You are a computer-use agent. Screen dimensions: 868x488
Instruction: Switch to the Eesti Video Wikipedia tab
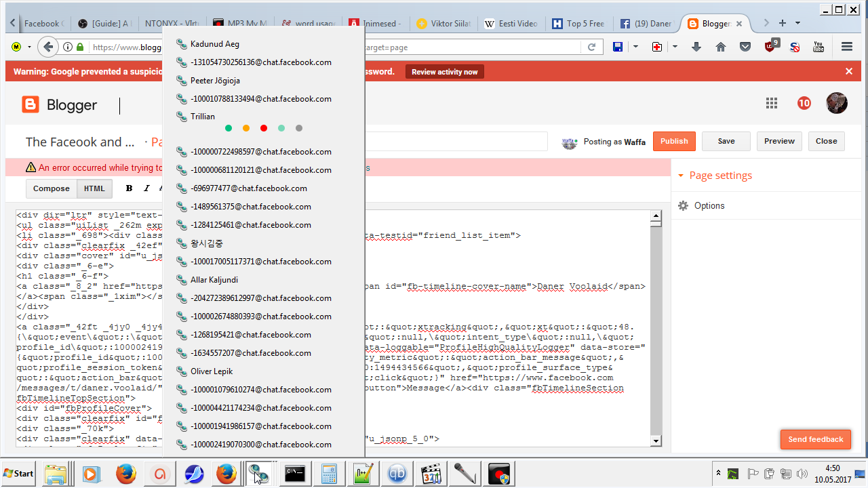coord(512,23)
